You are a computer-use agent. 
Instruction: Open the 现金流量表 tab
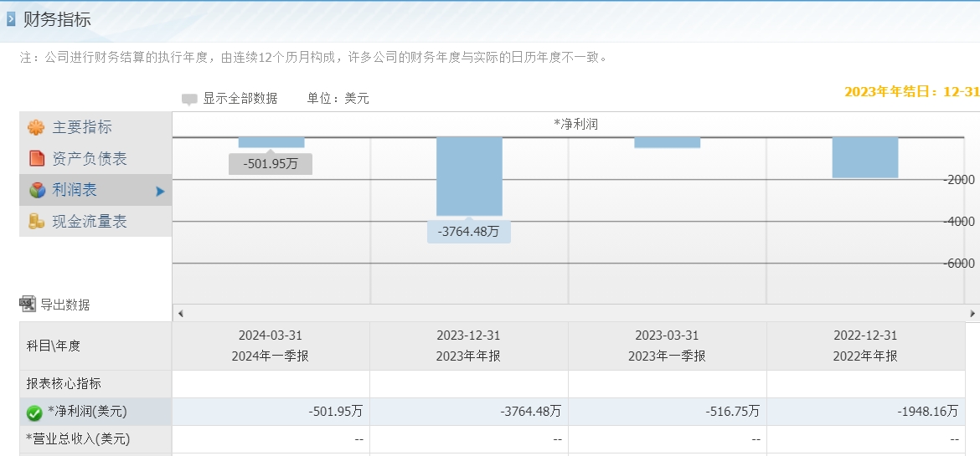(95, 221)
